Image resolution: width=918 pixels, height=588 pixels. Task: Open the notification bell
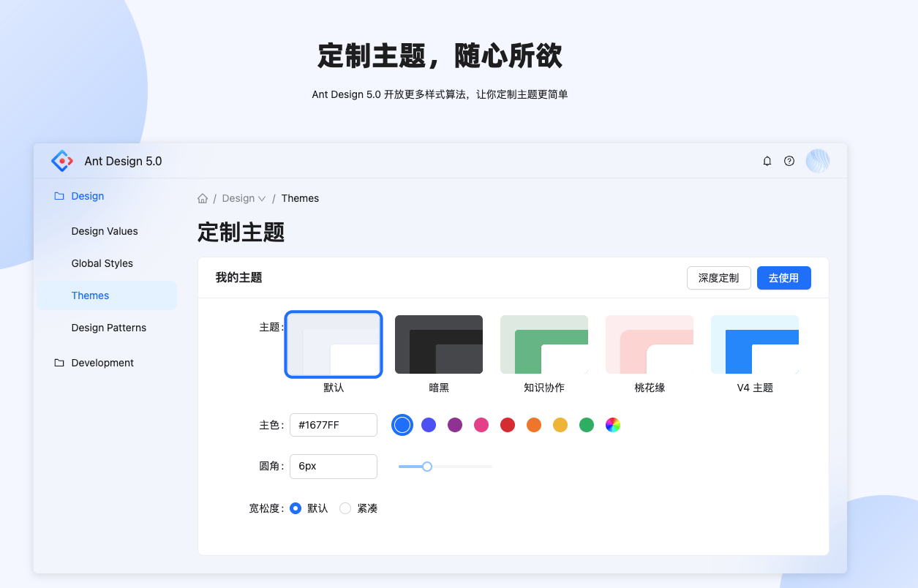tap(767, 161)
